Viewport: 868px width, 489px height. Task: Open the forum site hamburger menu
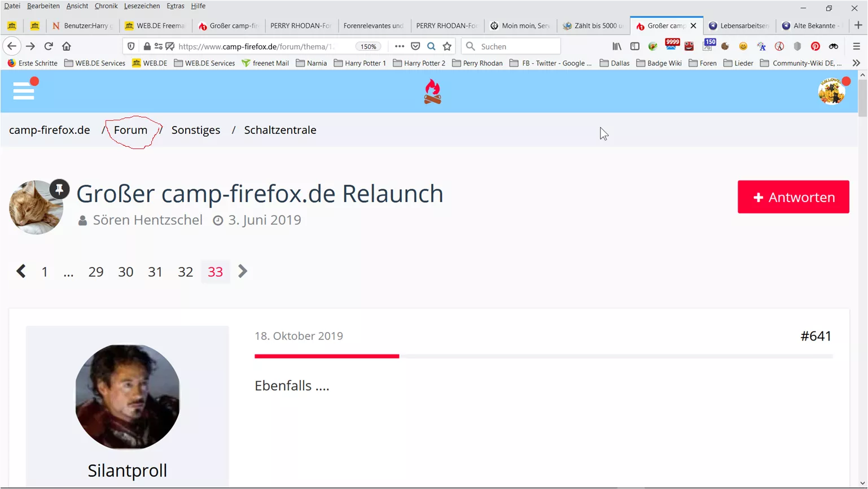[24, 90]
